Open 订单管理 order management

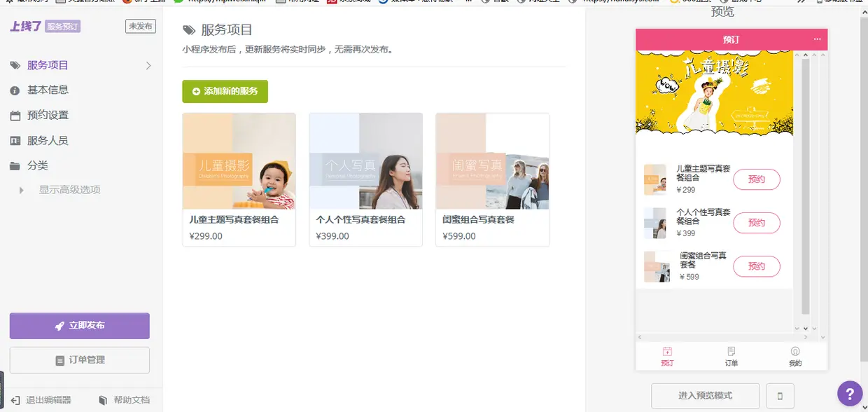[79, 360]
